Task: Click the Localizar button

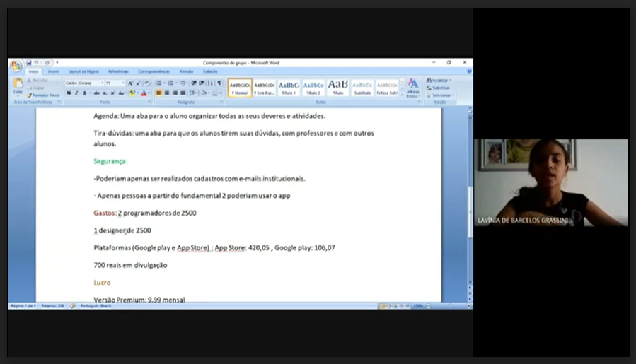Action: tap(440, 81)
